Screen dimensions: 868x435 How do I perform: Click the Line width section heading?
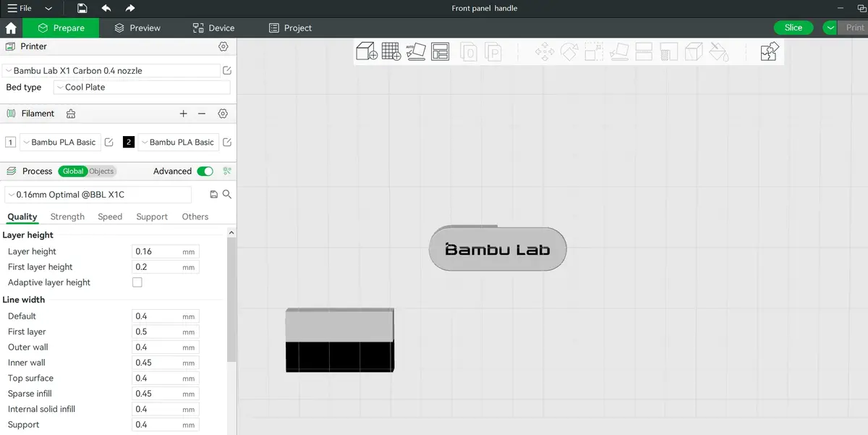tap(24, 300)
